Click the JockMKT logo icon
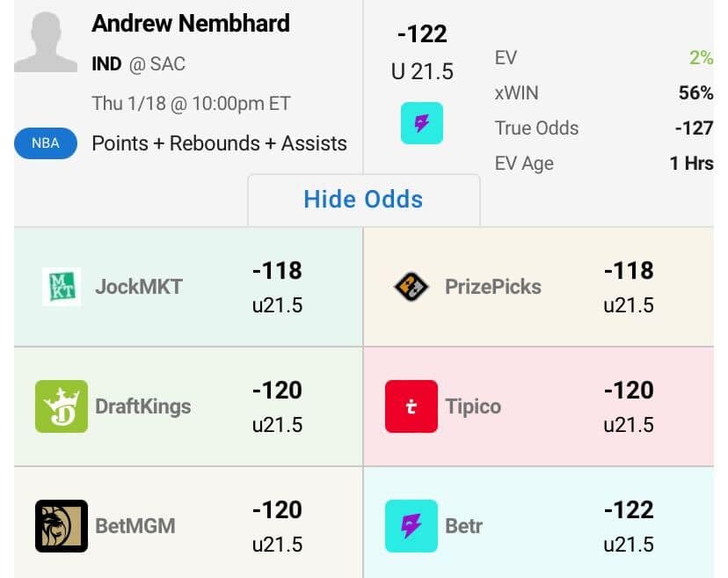 tap(62, 287)
